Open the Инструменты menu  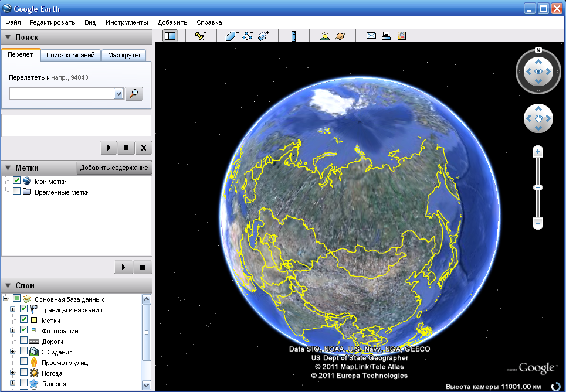point(127,22)
